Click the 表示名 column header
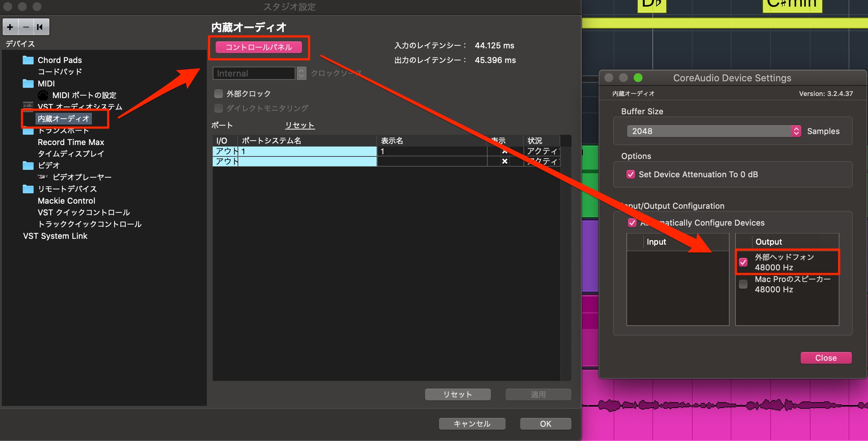 [432, 141]
